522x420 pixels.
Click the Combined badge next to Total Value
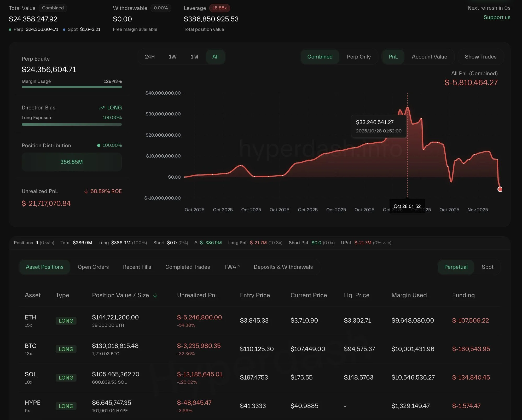point(53,8)
